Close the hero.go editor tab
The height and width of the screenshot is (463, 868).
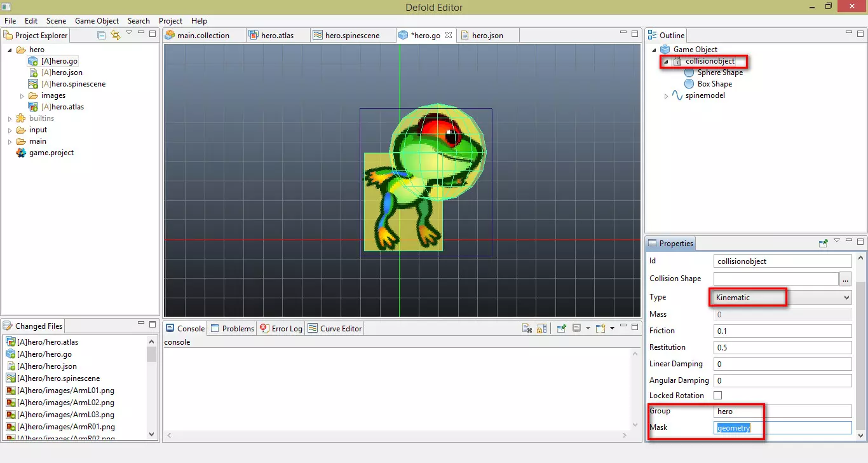point(449,36)
